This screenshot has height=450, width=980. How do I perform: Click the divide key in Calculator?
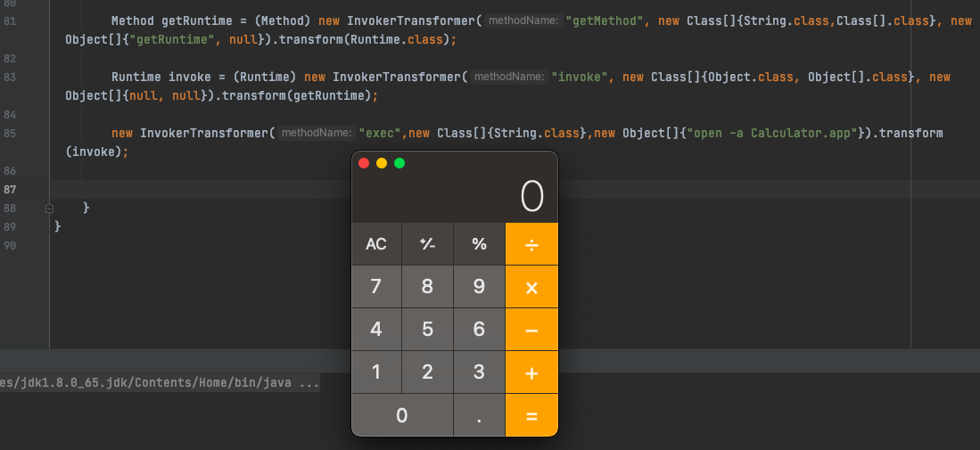coord(531,244)
